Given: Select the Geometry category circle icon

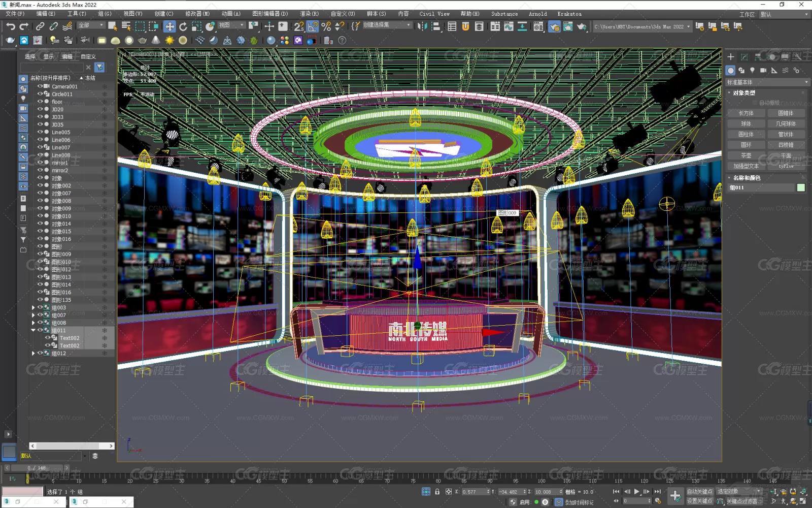Looking at the screenshot, I should 731,70.
